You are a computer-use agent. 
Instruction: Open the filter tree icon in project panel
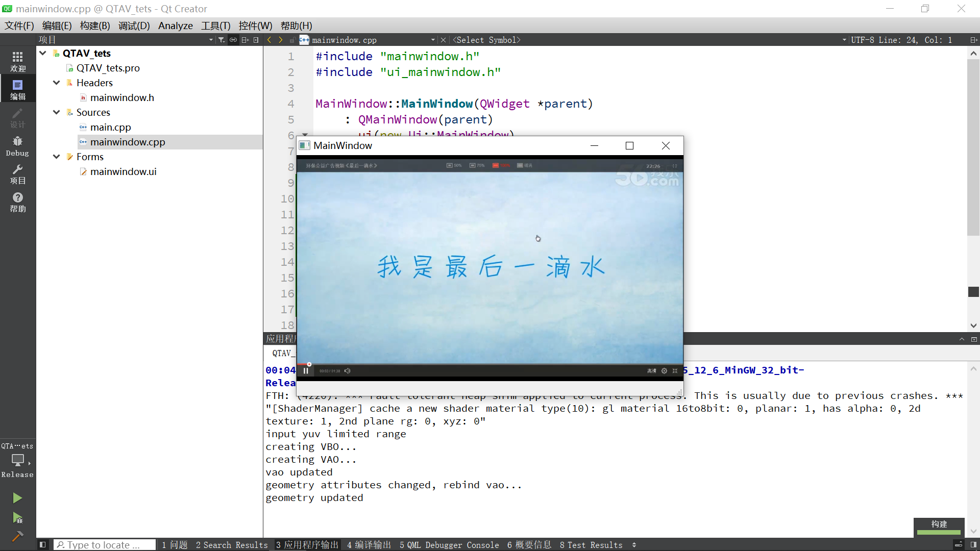221,40
